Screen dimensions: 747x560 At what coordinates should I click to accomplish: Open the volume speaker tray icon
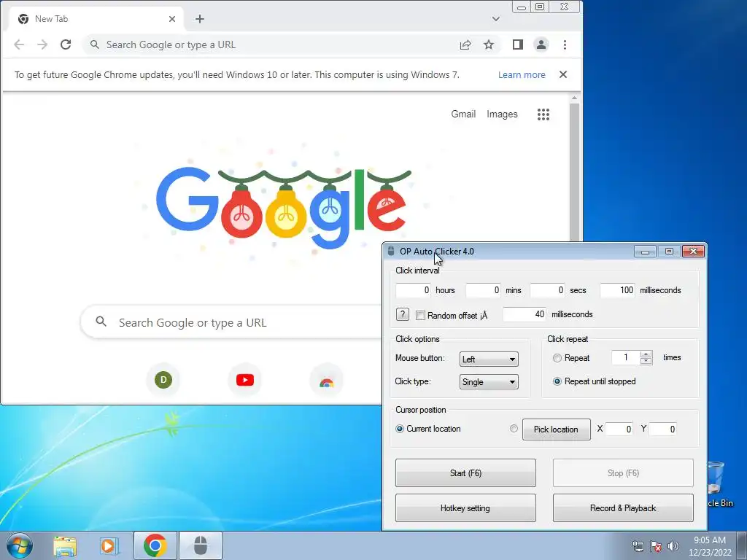tap(673, 546)
